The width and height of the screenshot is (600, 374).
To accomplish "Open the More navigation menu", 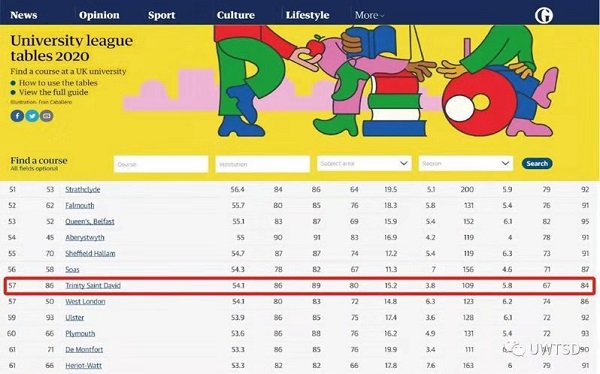I will [369, 15].
